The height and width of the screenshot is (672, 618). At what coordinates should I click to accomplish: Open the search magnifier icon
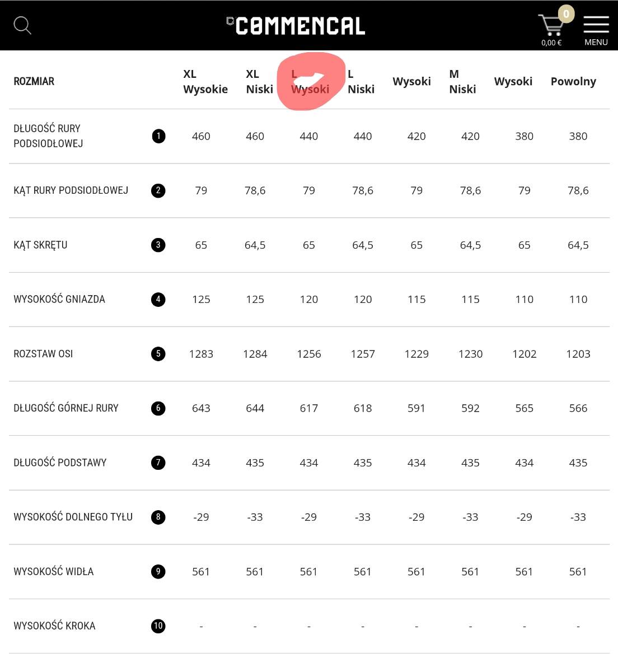22,26
